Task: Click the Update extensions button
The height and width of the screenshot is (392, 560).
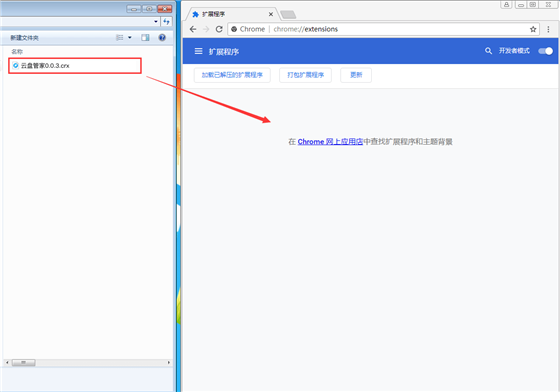Action: (x=356, y=75)
